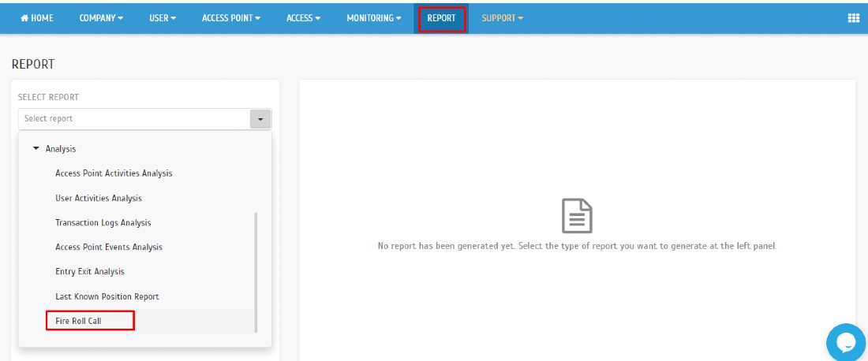Viewport: 868px width, 361px height.
Task: Select Transaction Logs Analysis
Action: 103,222
